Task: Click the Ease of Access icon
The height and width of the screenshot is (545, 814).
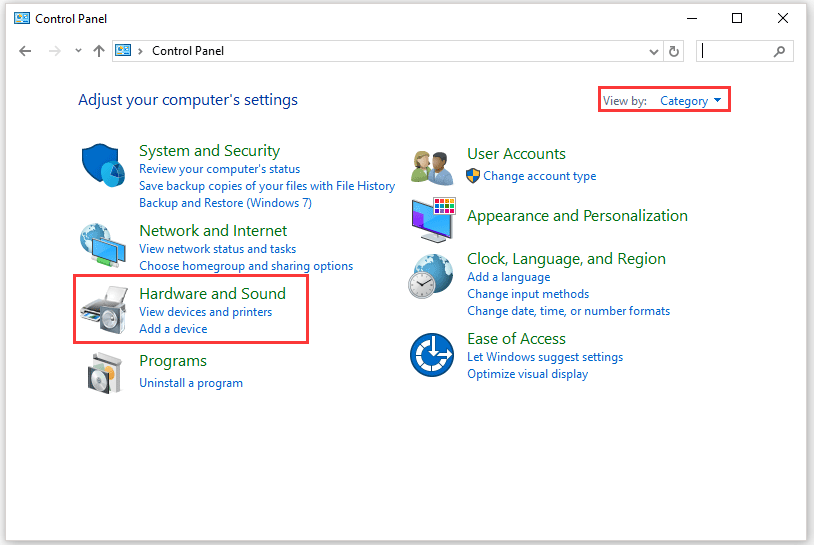Action: (x=432, y=354)
